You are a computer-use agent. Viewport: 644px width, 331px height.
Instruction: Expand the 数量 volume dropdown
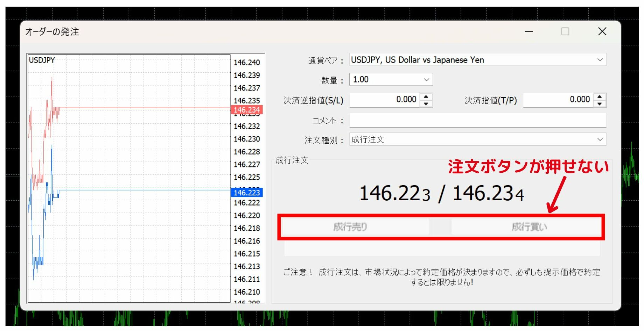point(426,80)
